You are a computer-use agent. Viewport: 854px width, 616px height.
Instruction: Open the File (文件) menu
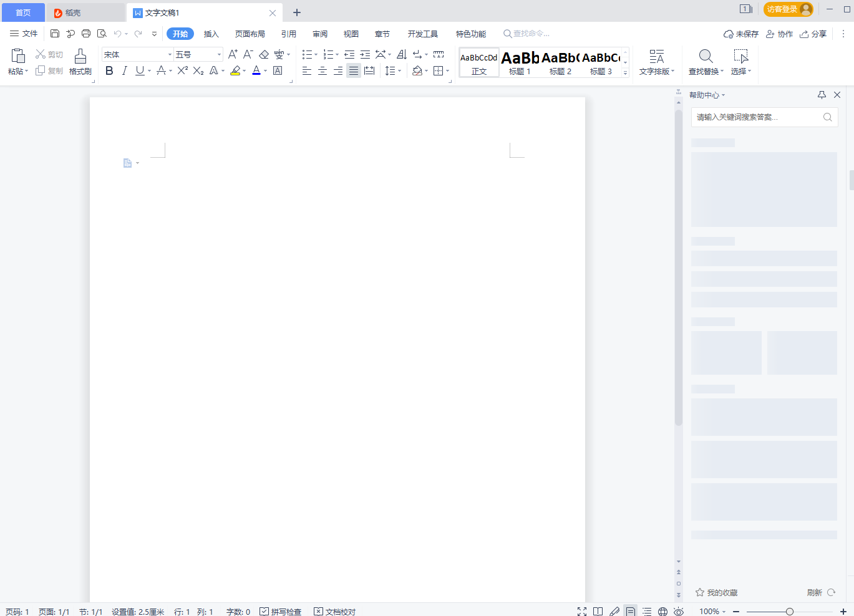pyautogui.click(x=24, y=34)
